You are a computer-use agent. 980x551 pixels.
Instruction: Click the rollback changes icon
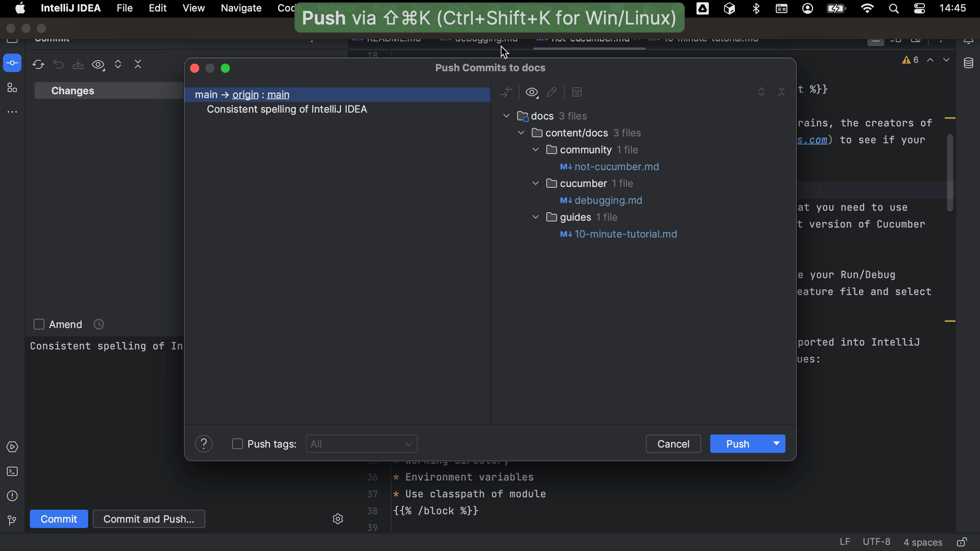coord(59,63)
